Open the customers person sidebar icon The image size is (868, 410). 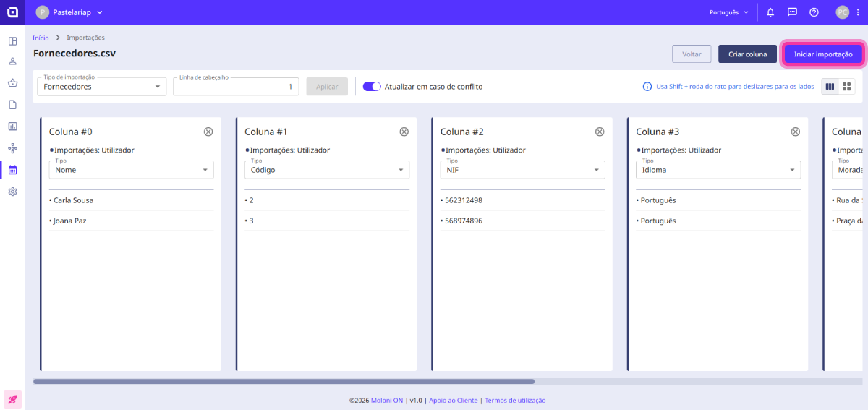click(x=12, y=61)
